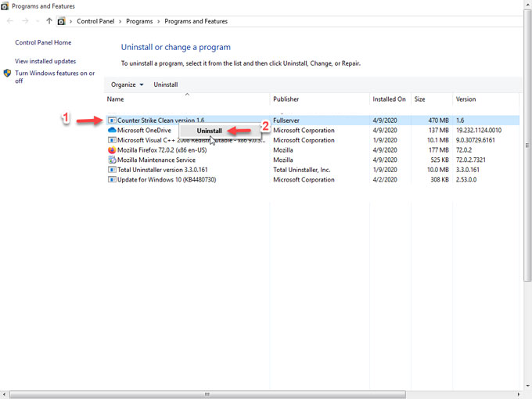Click the address bar Control Panel icon

(x=61, y=21)
